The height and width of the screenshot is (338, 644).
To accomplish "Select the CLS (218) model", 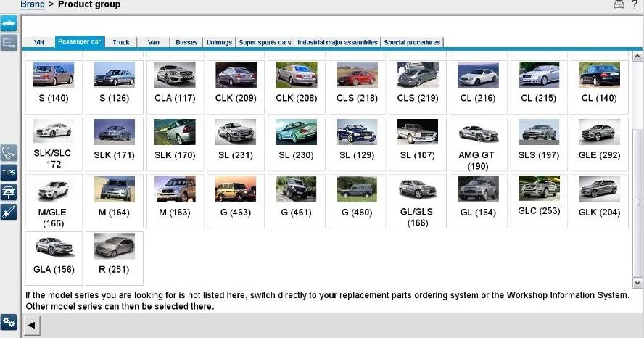I will (357, 86).
